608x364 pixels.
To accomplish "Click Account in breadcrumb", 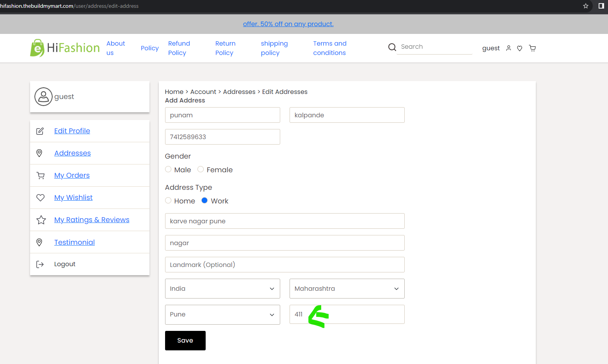I will pos(203,92).
